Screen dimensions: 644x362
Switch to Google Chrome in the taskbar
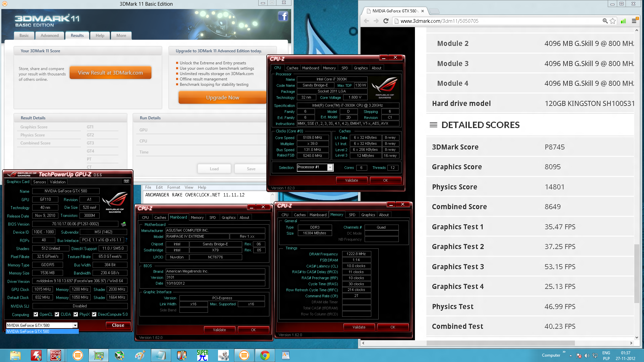coord(265,355)
